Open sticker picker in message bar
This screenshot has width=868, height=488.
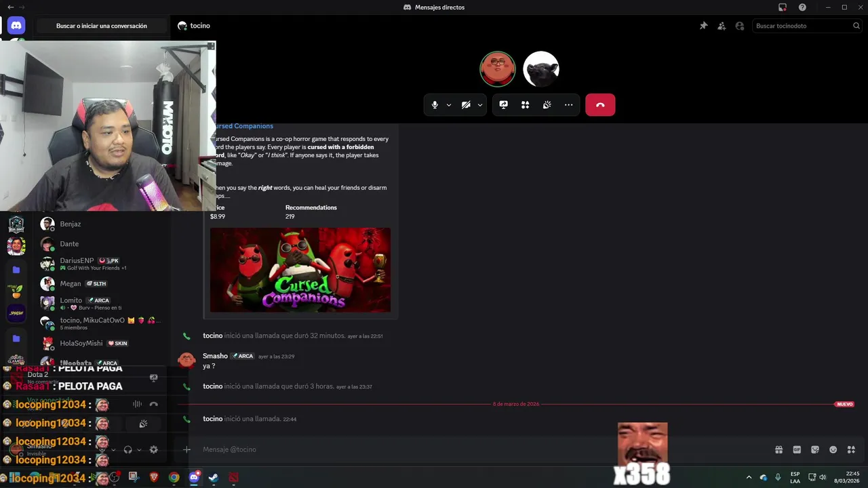tap(815, 449)
